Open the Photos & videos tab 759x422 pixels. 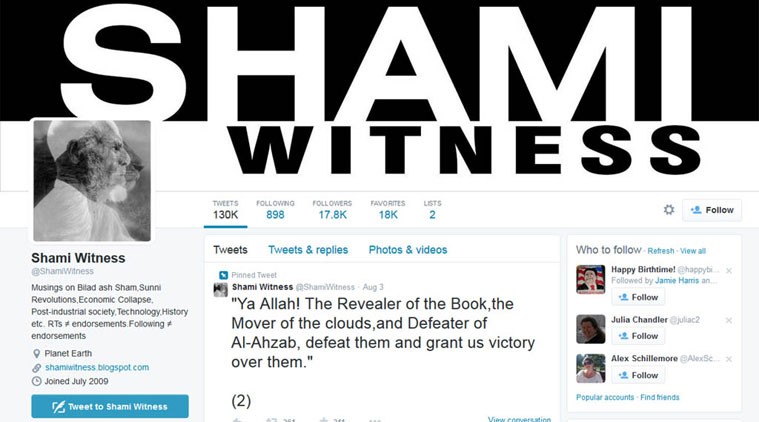(408, 250)
